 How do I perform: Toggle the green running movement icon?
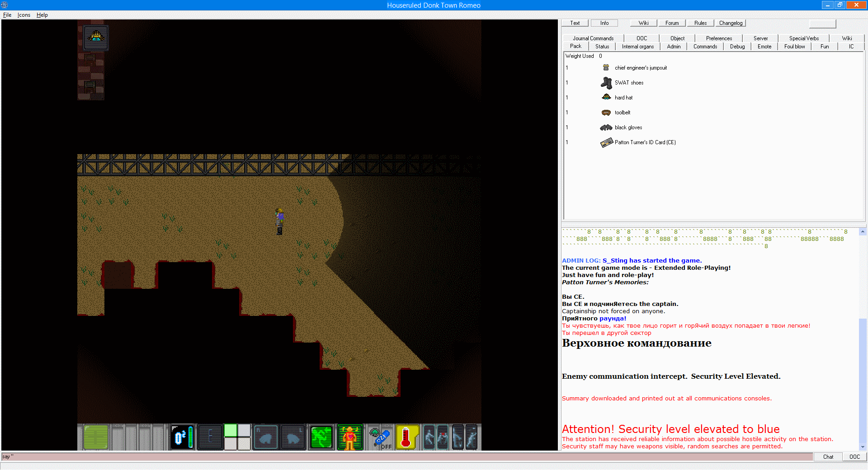(321, 437)
